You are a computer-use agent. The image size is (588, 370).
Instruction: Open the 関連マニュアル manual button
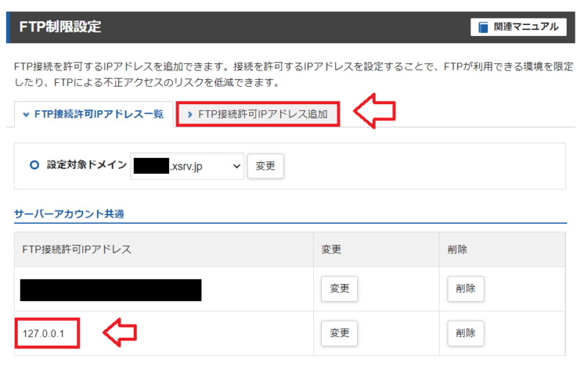point(518,27)
